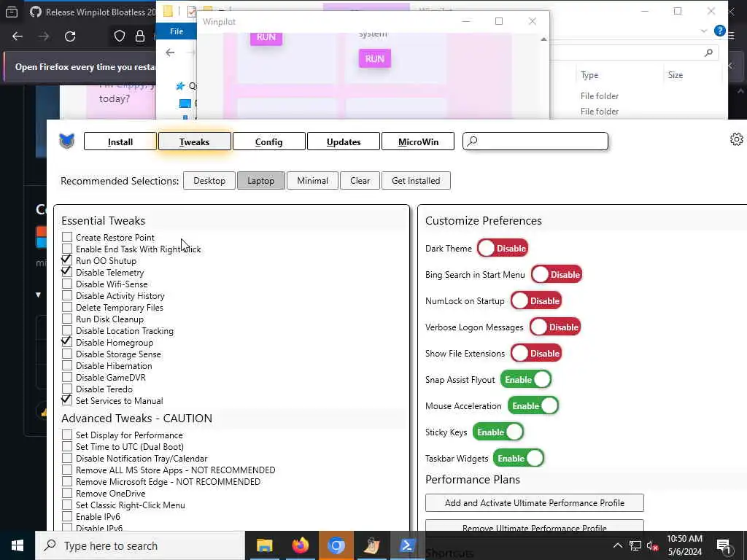747x560 pixels.
Task: Check Enable End Task With Right Click
Action: pos(67,249)
